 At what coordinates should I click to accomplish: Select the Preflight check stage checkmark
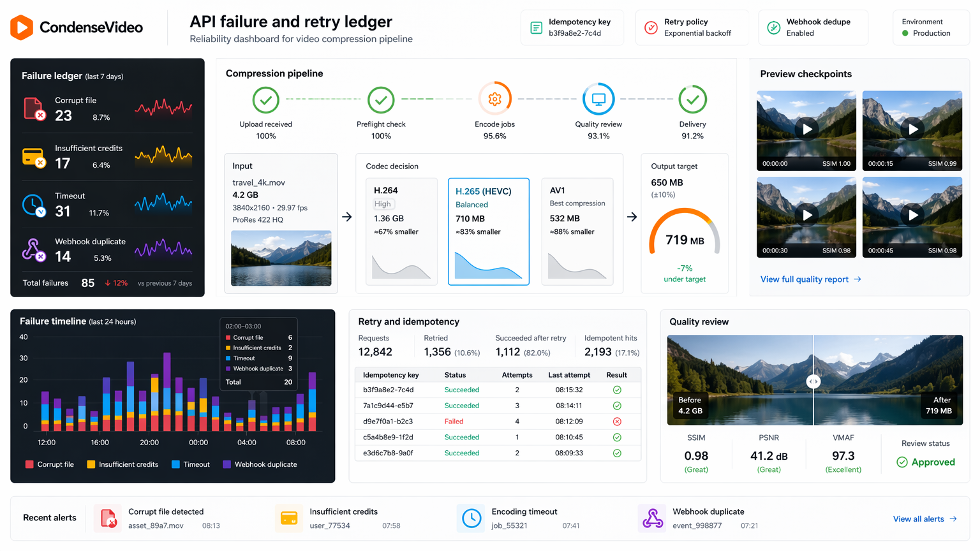point(381,99)
